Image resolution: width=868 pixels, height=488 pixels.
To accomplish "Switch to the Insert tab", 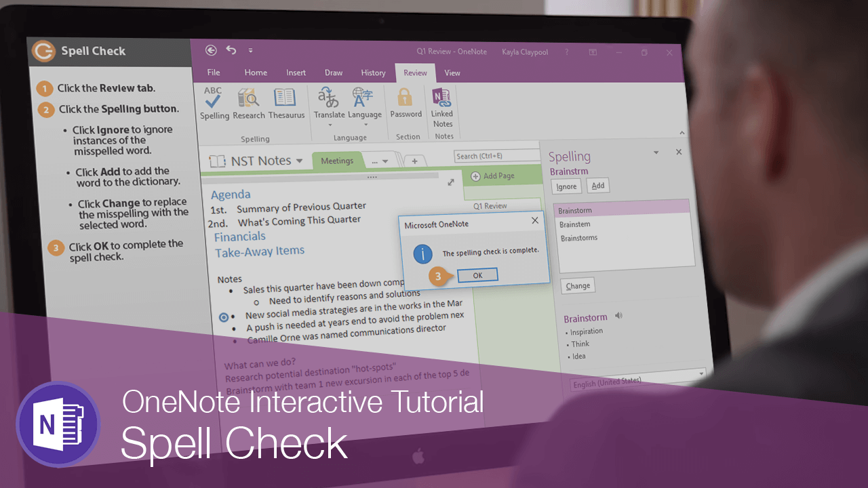I will 296,73.
